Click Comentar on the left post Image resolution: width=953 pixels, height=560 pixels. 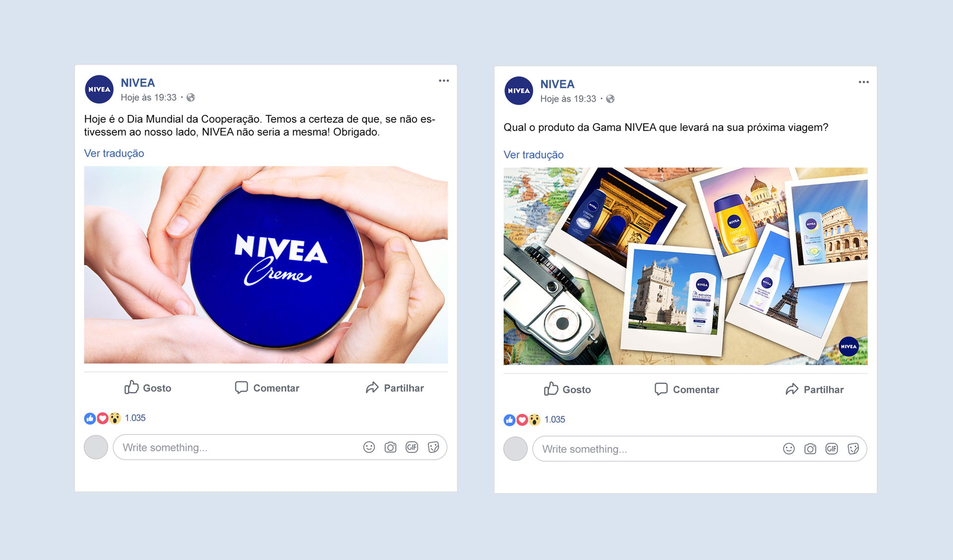click(x=267, y=388)
